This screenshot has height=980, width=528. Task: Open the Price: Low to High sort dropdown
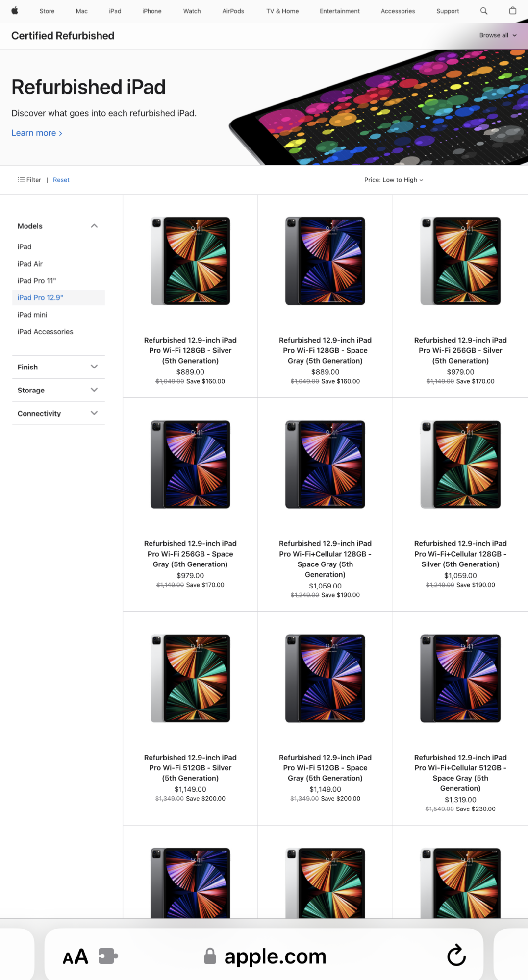pos(393,180)
